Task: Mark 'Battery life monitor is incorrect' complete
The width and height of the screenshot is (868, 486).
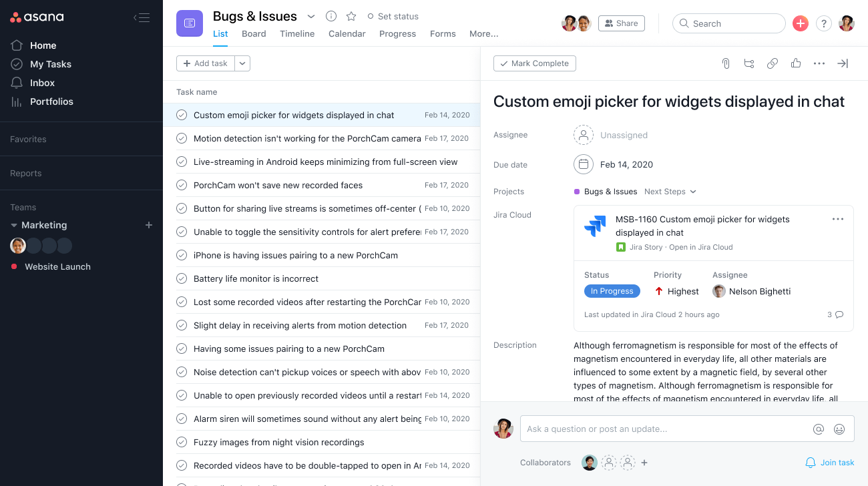Action: tap(182, 278)
